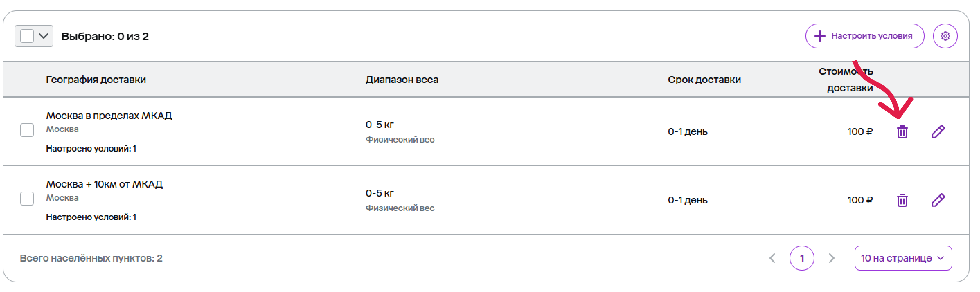Open Москва в пределах МКАД entry
Viewport: 980px width, 292px height.
click(109, 116)
